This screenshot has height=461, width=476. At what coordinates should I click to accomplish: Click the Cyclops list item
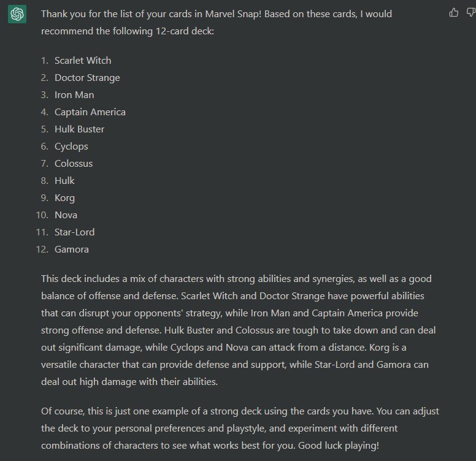(x=71, y=147)
